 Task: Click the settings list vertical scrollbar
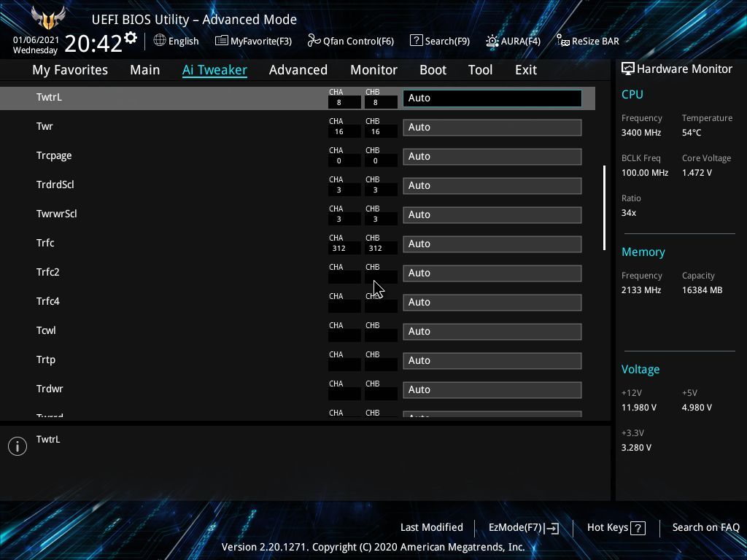[605, 208]
